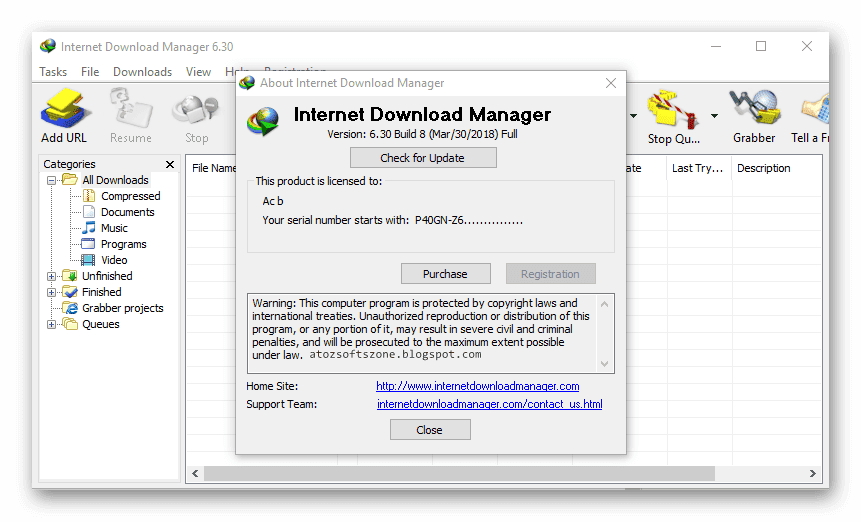Click the Documents category icon
This screenshot has width=861, height=522.
click(x=88, y=212)
